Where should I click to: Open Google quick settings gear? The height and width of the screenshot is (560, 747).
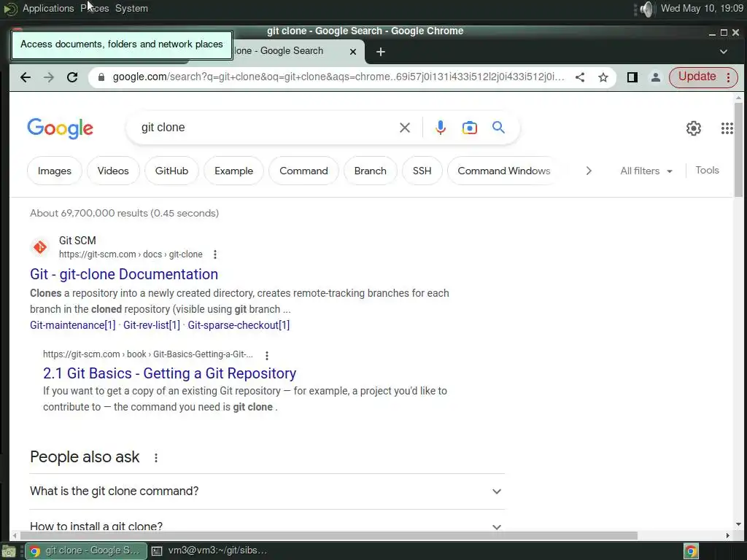point(693,128)
